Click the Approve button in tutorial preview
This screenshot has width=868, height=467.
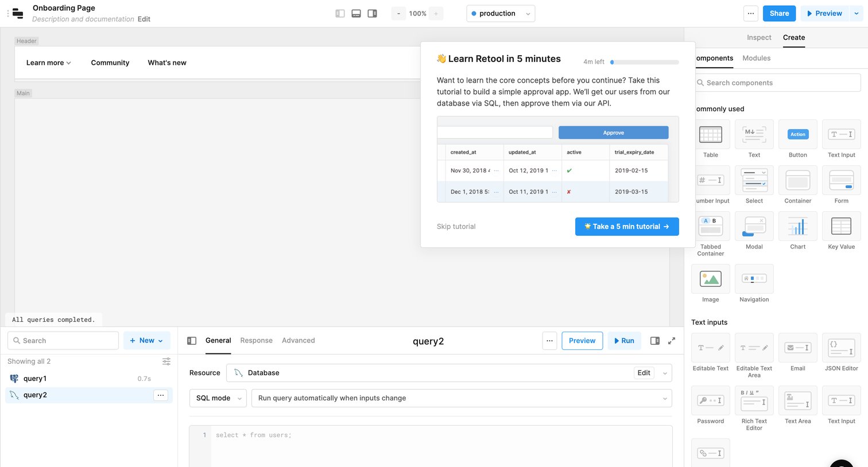614,133
